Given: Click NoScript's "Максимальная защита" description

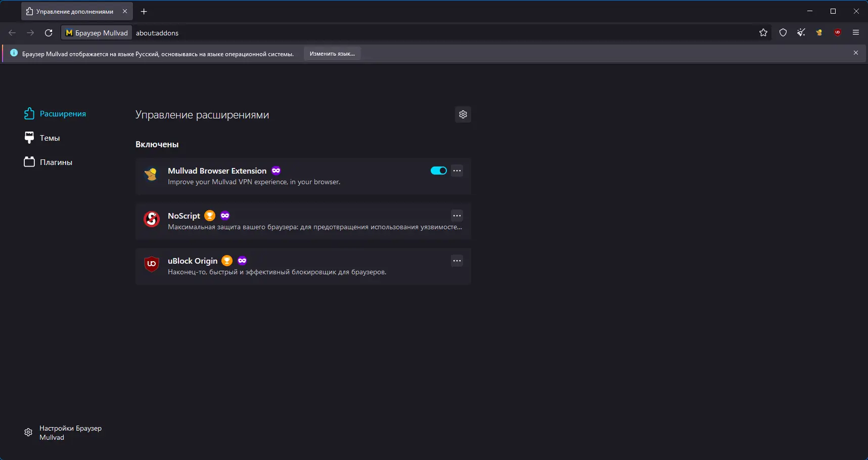Looking at the screenshot, I should click(x=315, y=227).
